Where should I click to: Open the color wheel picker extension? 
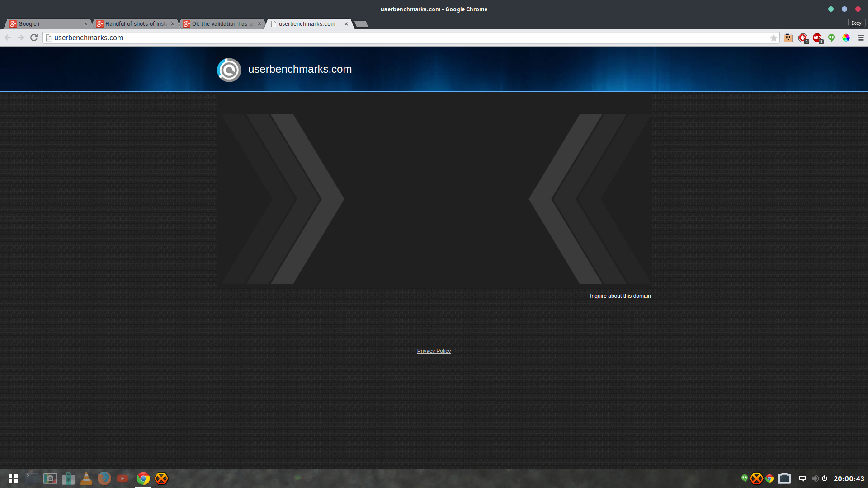(x=846, y=38)
